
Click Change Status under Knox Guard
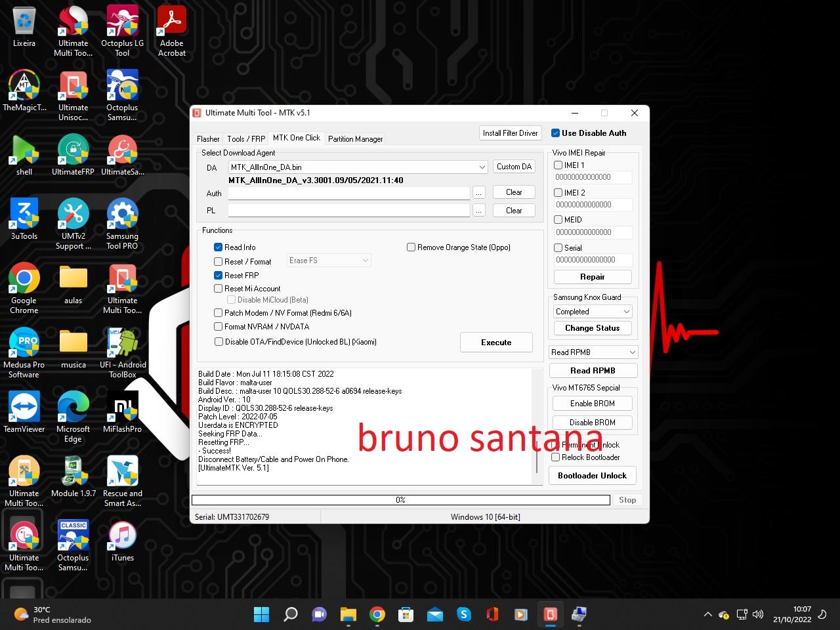592,328
